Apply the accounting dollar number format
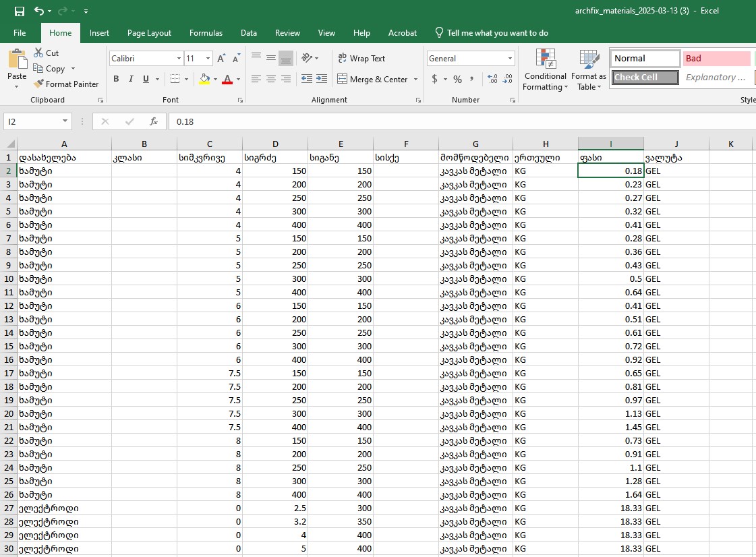 click(x=435, y=79)
